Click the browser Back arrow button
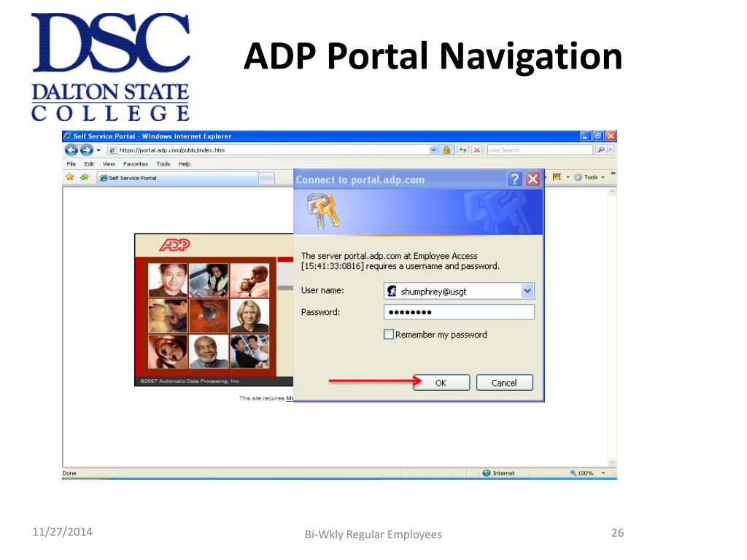 point(71,150)
